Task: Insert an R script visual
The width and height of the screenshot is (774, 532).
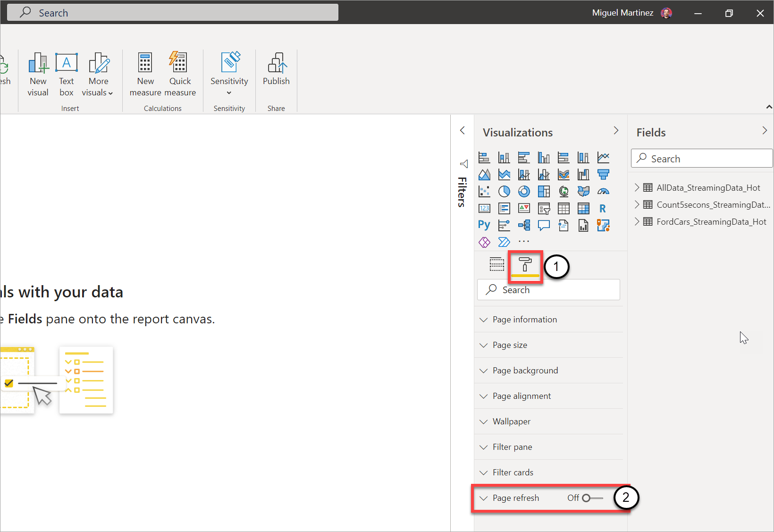Action: coord(603,208)
